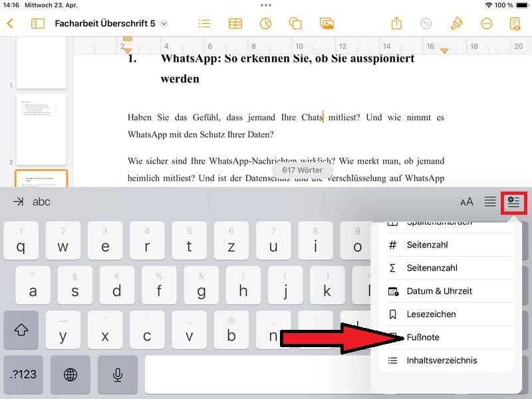
Task: Tap the 617 Wörter word count badge
Action: coord(303,170)
